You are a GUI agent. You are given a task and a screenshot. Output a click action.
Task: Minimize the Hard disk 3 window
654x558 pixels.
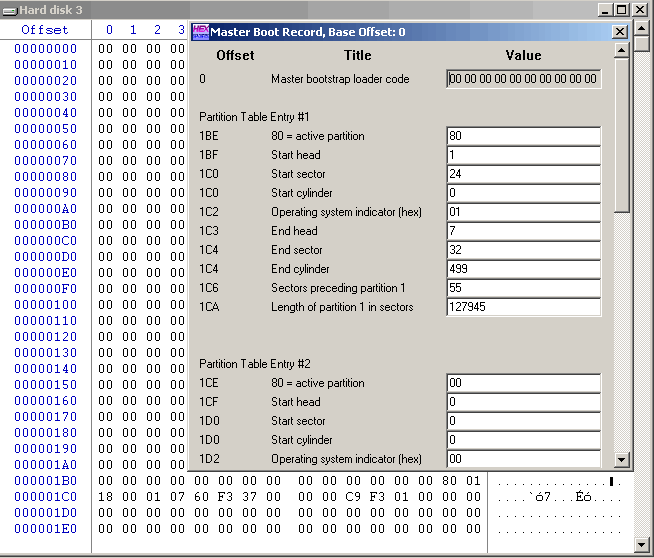[x=604, y=10]
